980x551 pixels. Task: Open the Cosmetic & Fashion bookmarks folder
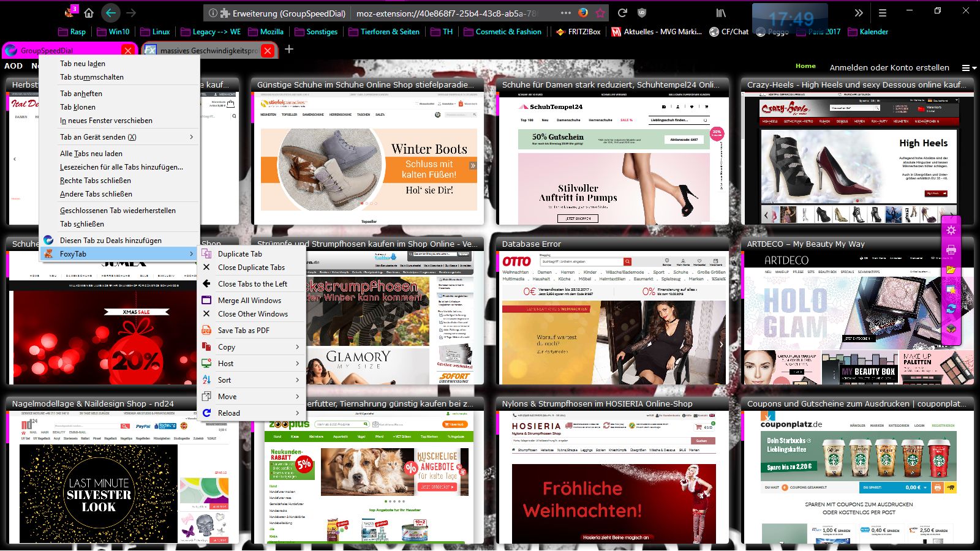coord(503,31)
